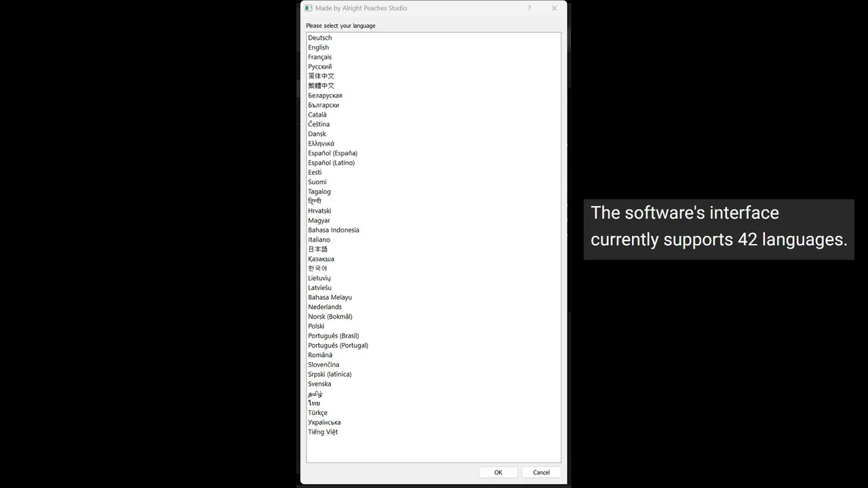Select 日本語 language entry

(317, 249)
